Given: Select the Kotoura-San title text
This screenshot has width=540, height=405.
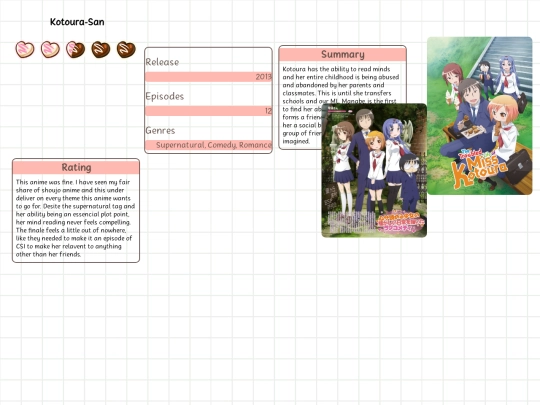Looking at the screenshot, I should pos(77,22).
